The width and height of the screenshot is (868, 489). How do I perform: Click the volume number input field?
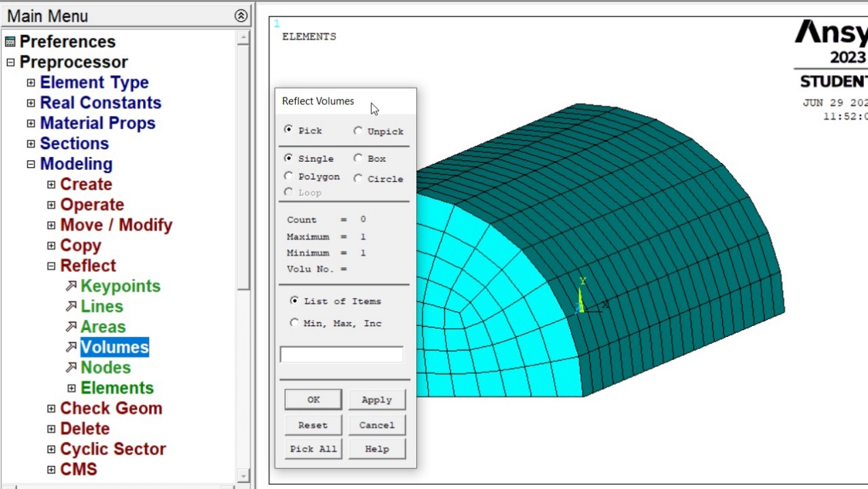coord(341,355)
